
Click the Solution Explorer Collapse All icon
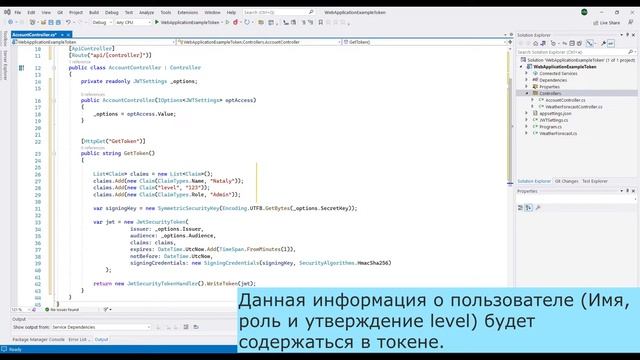point(572,43)
